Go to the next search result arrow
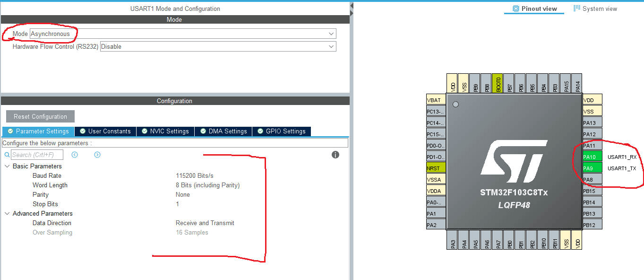644x280 pixels. coord(97,155)
